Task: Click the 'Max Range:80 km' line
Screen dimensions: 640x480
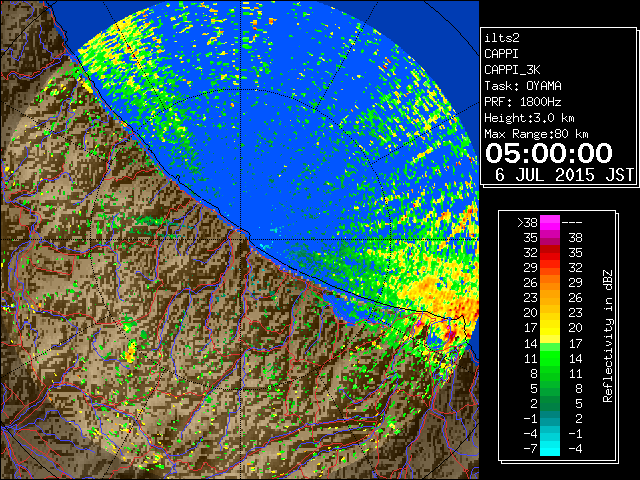Action: (536, 134)
